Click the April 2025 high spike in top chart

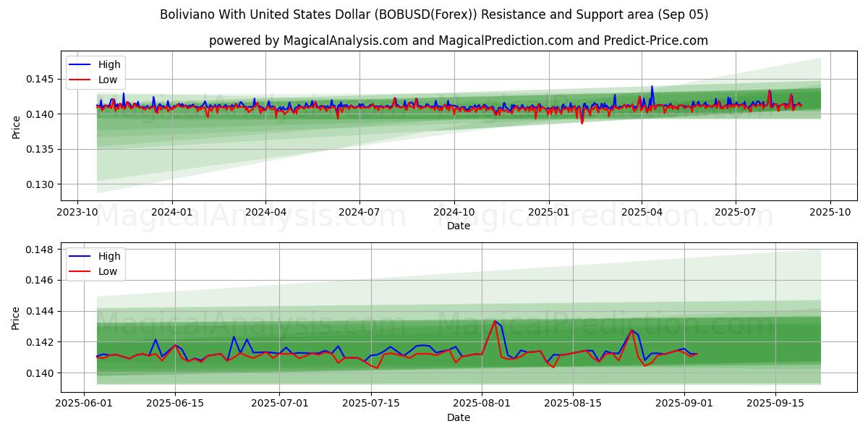tap(652, 87)
